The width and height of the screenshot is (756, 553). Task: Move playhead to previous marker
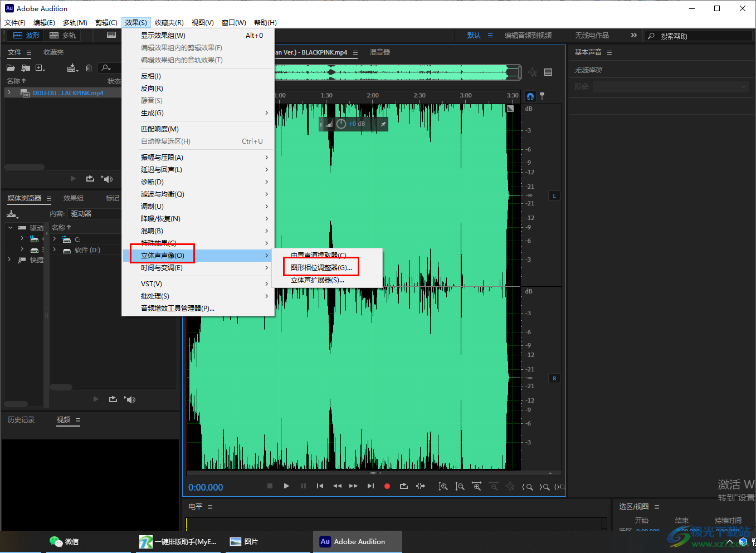[320, 486]
